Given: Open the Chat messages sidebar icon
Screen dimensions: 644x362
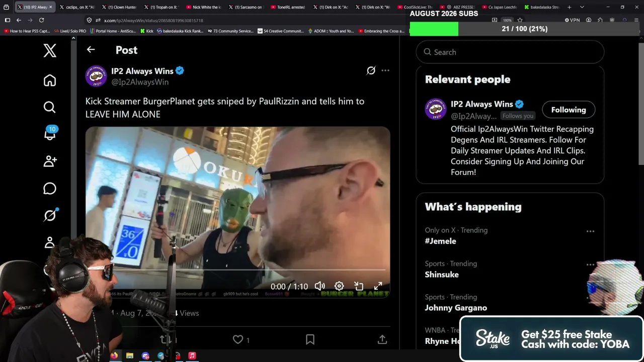Looking at the screenshot, I should (50, 188).
